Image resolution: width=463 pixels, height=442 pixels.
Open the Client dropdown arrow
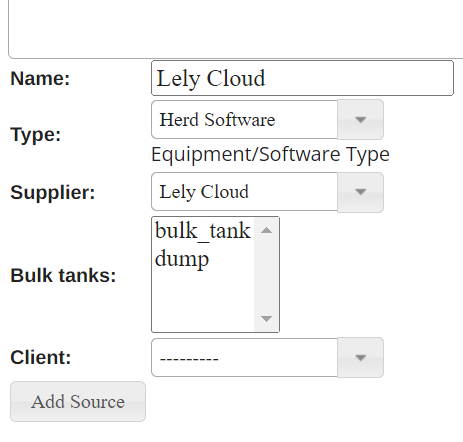pos(360,358)
